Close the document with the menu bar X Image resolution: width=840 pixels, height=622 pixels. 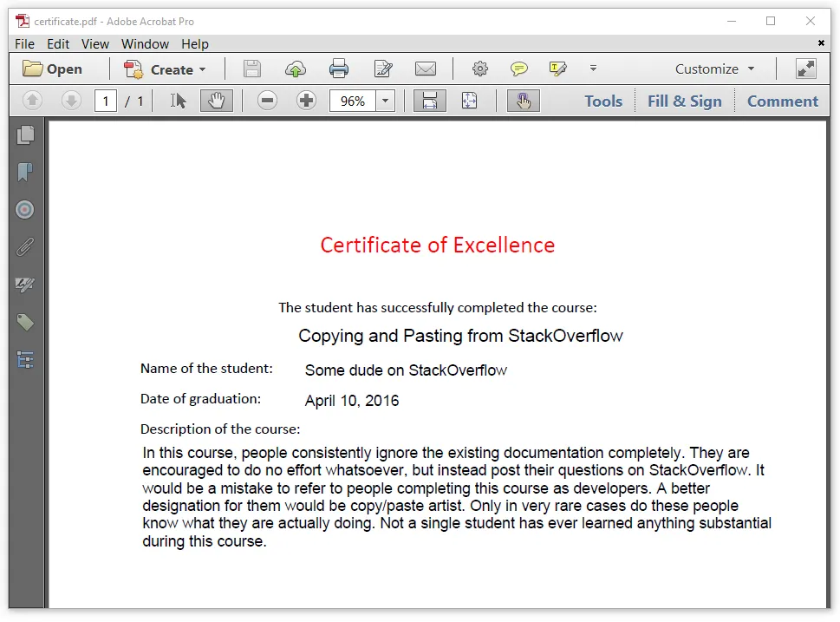click(x=821, y=43)
